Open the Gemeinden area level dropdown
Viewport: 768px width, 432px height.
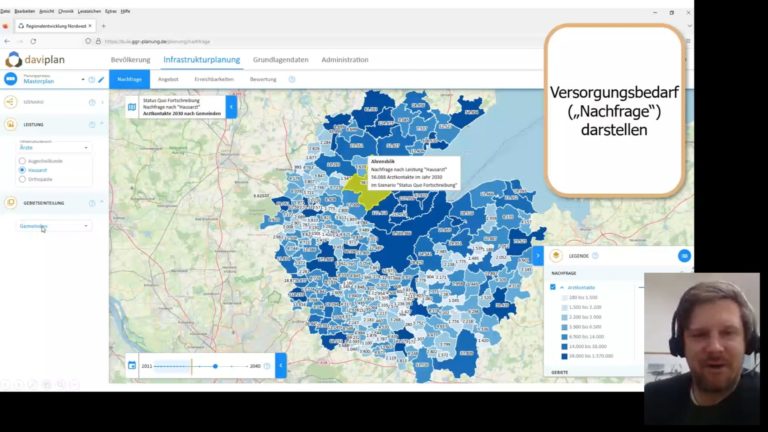(x=53, y=226)
